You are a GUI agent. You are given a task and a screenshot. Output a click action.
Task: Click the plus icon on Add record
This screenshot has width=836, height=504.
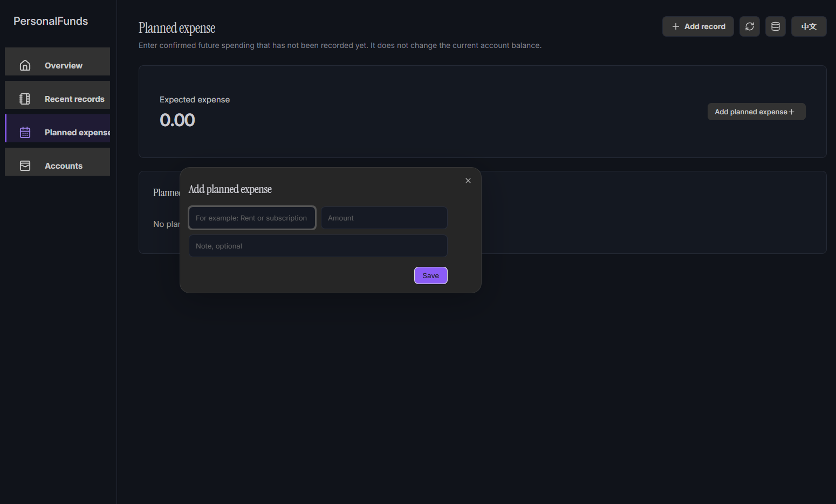tap(676, 26)
